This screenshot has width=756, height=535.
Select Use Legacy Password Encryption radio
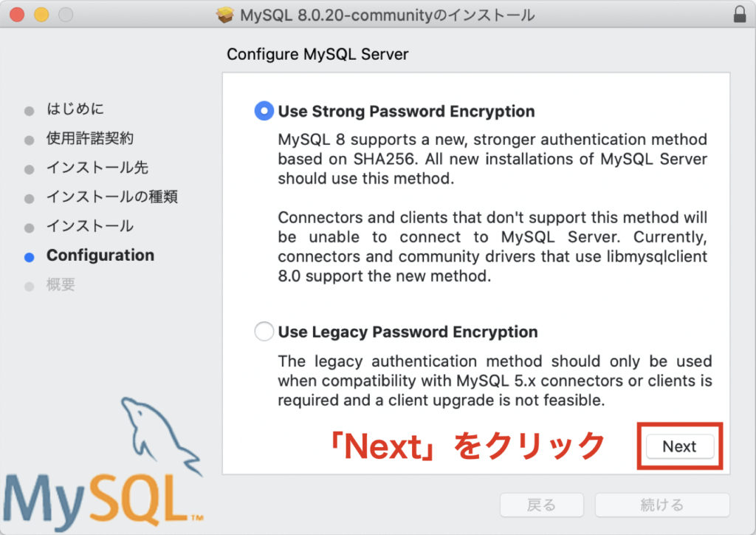tap(264, 332)
